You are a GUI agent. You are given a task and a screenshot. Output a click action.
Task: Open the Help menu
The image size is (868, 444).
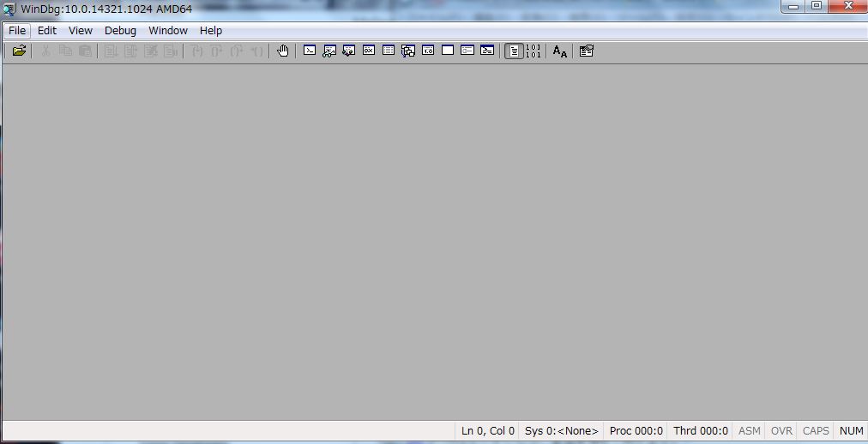click(211, 30)
